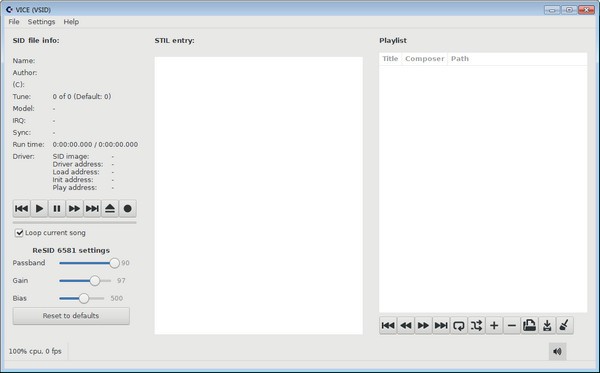
Task: Open a playlist file icon
Action: [x=530, y=326]
